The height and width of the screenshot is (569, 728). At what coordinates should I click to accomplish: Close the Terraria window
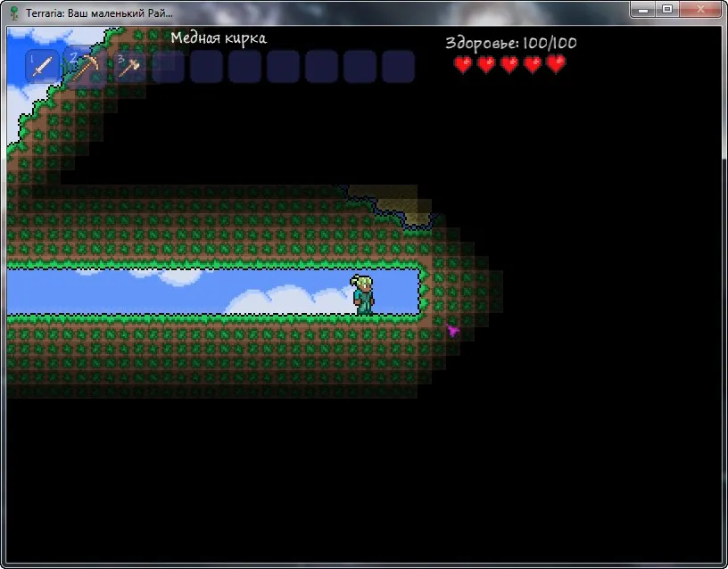(700, 9)
